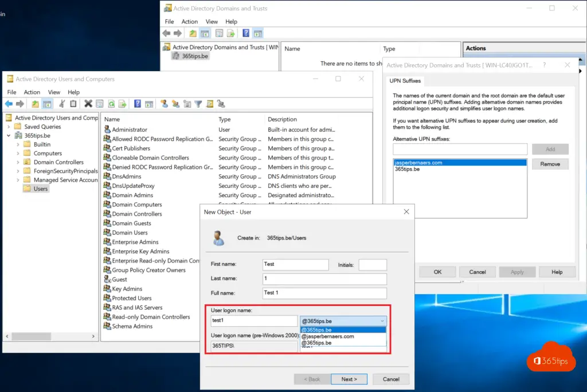Image resolution: width=587 pixels, height=392 pixels.
Task: Click the Find objects icon
Action: pyautogui.click(x=210, y=104)
